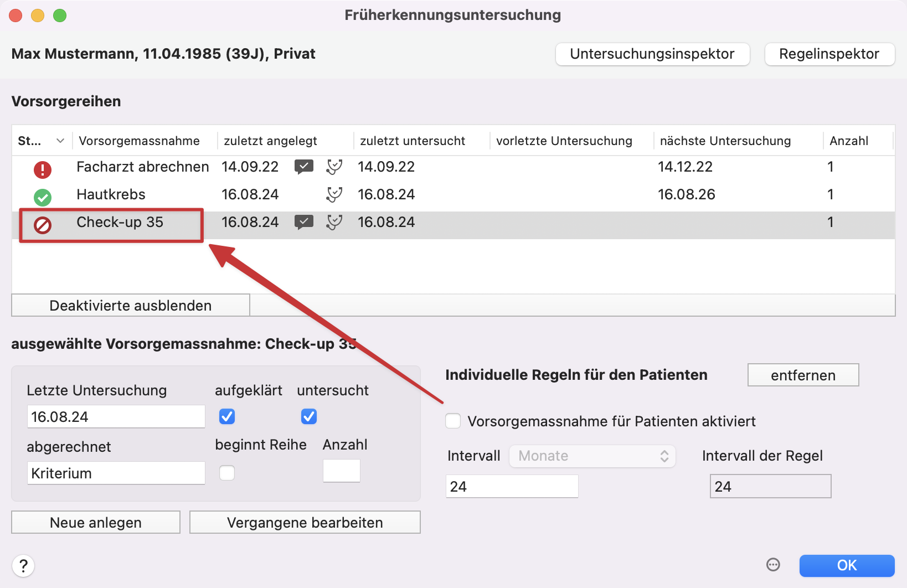Focus the Letzte Untersuchung date field

tap(116, 417)
